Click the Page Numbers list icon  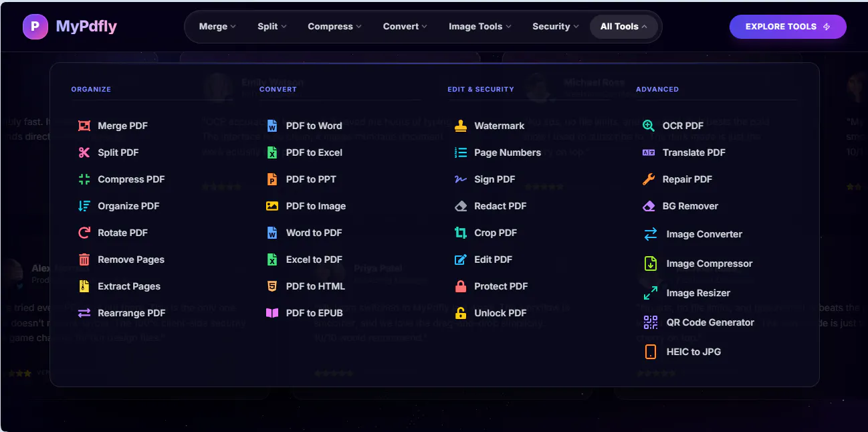coord(461,152)
